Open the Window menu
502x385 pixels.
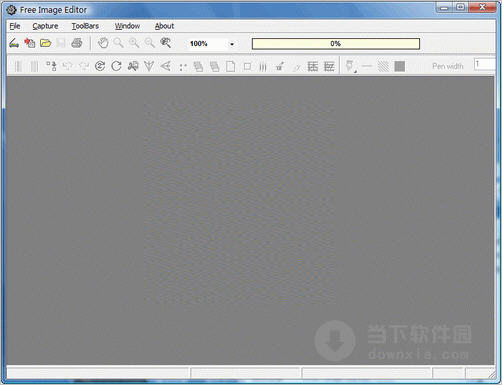pos(127,26)
